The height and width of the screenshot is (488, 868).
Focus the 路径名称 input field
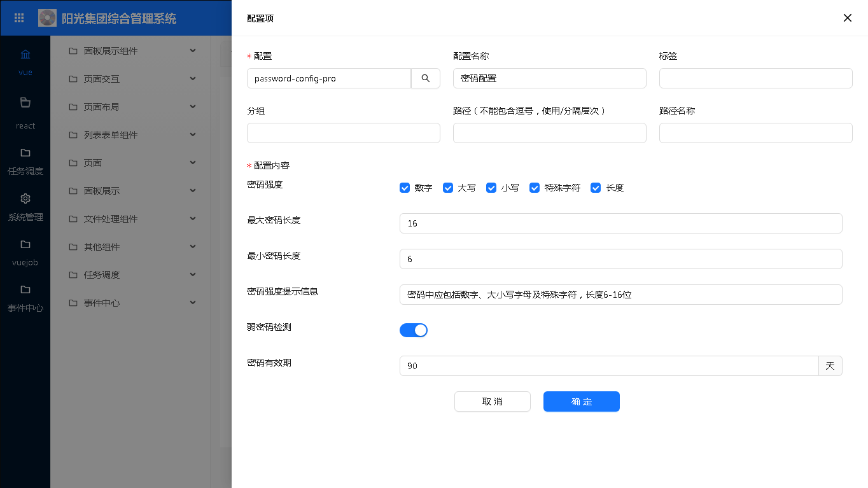point(756,133)
